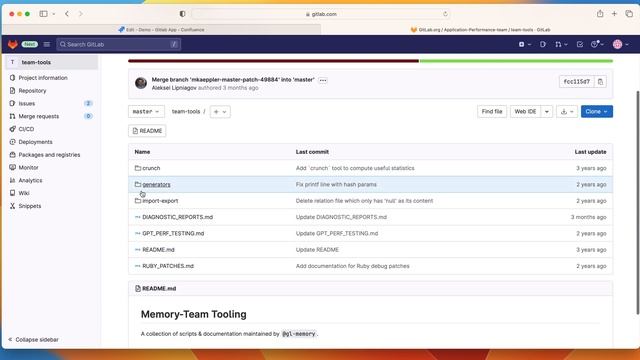Open the master branch selector
Screen dimensions: 640x360
click(x=146, y=111)
